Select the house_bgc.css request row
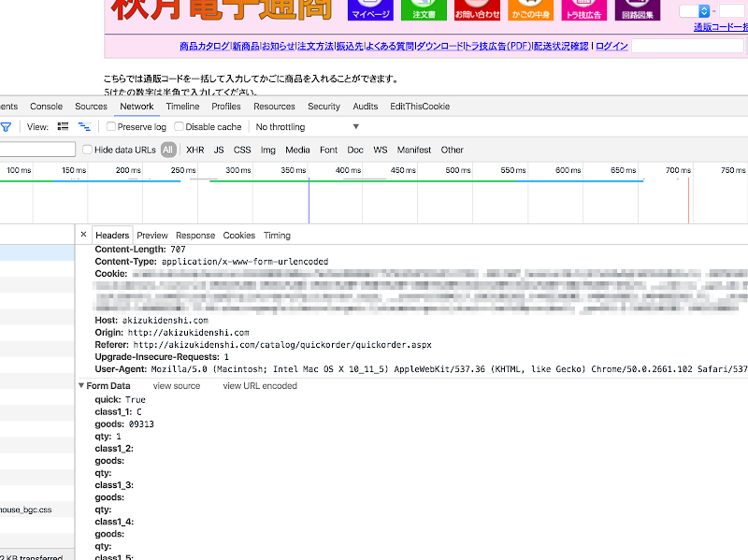The image size is (748, 560). [x=37, y=510]
